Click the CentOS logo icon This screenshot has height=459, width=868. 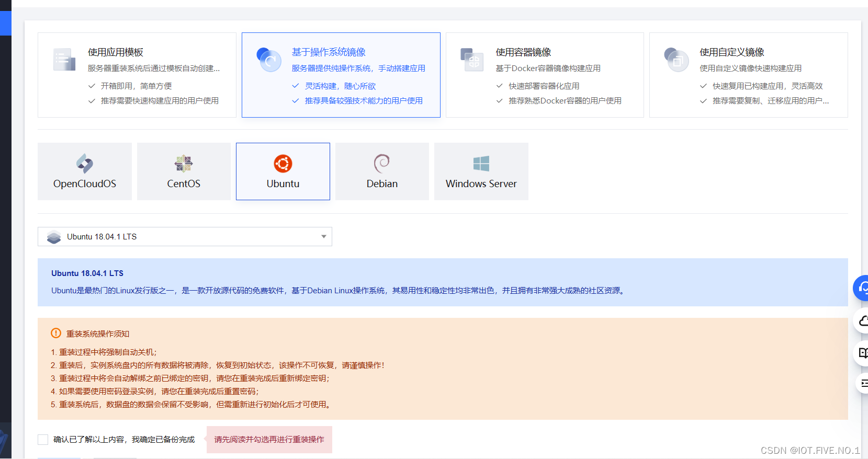184,164
